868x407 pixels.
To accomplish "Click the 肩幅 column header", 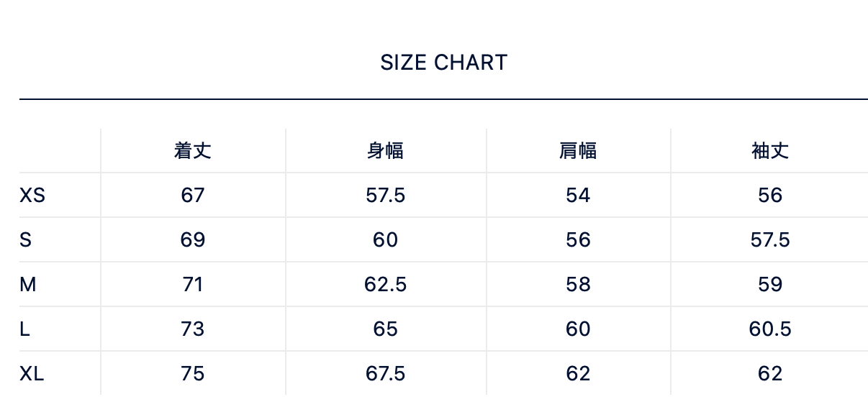I will click(578, 150).
